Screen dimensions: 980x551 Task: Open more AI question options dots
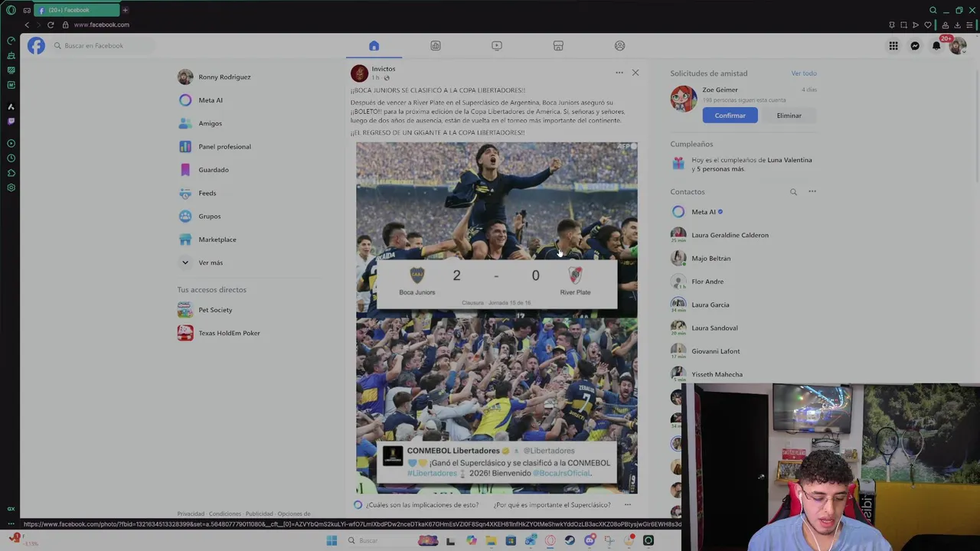pos(628,505)
